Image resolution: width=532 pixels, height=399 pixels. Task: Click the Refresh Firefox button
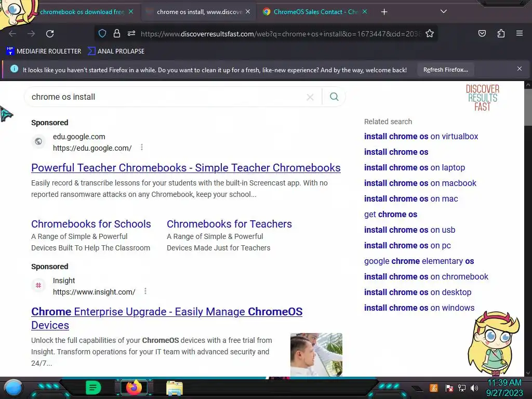(x=445, y=70)
